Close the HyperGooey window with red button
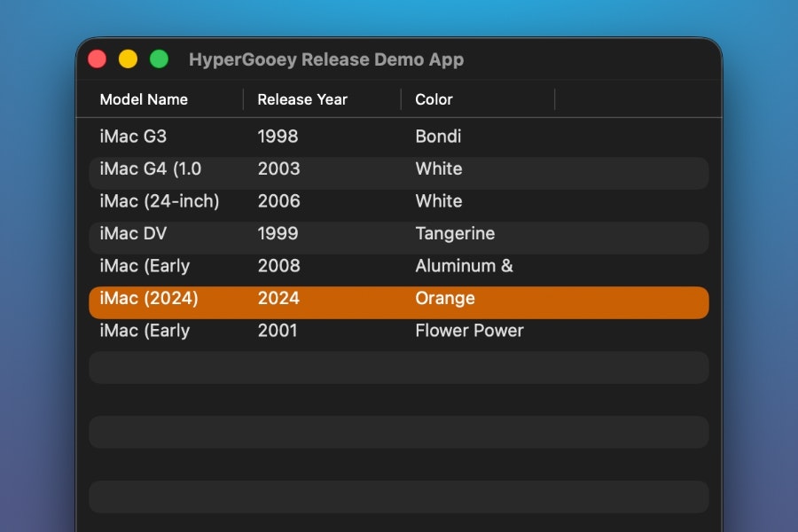 (98, 59)
